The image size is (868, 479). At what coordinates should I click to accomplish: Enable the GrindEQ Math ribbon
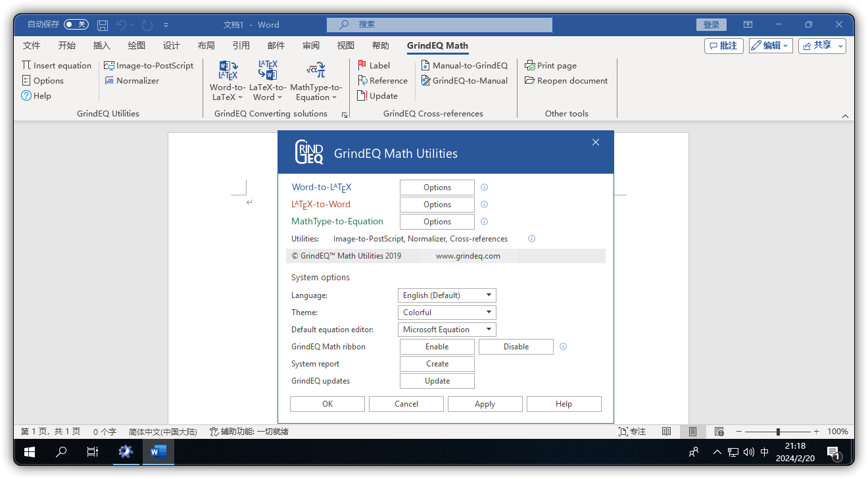coord(437,346)
